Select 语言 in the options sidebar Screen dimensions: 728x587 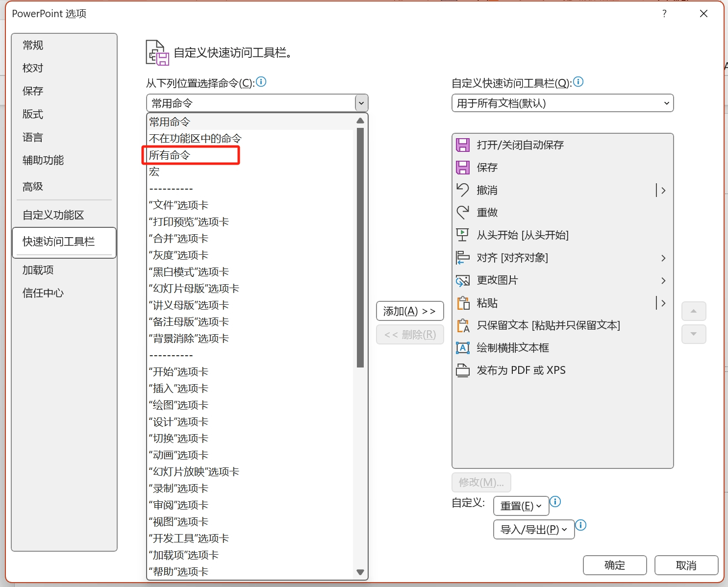click(64, 137)
